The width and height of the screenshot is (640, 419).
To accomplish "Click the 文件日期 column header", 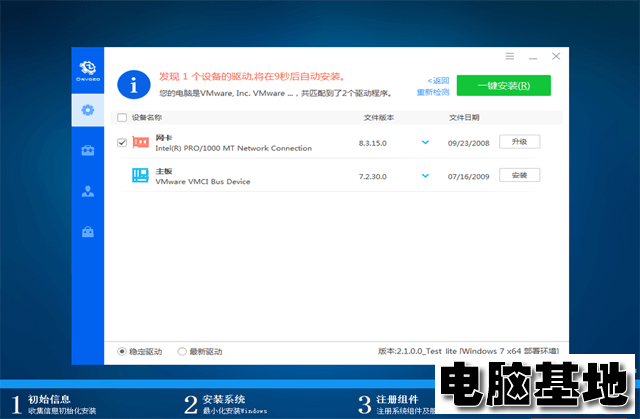I will (x=464, y=117).
